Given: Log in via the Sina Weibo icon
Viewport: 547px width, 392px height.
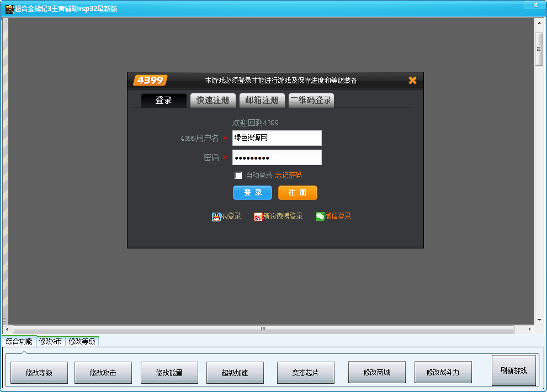Looking at the screenshot, I should 258,216.
